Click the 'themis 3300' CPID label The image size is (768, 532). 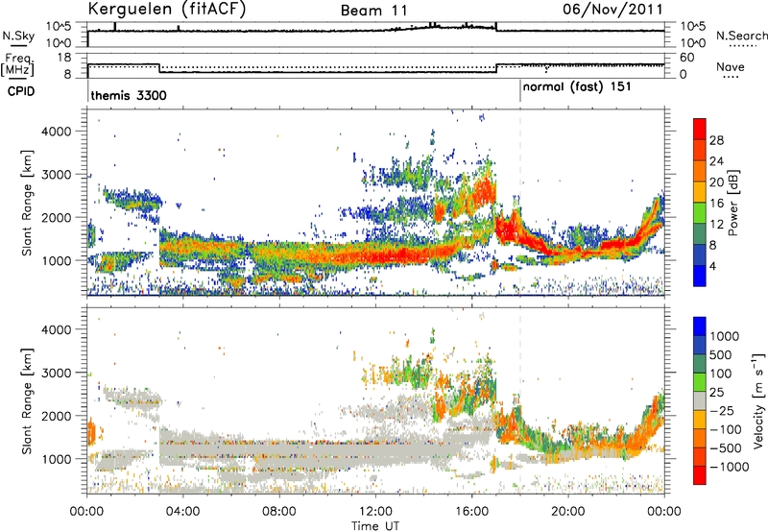[x=129, y=95]
